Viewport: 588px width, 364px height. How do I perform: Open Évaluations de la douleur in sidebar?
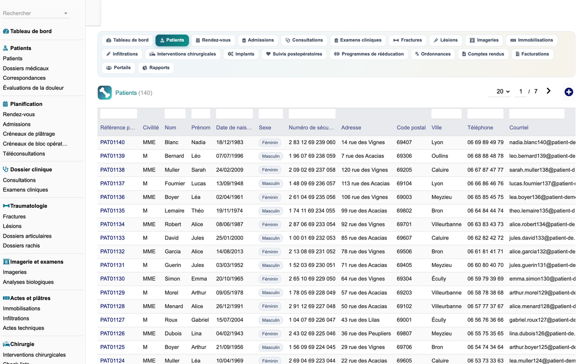[x=33, y=88]
